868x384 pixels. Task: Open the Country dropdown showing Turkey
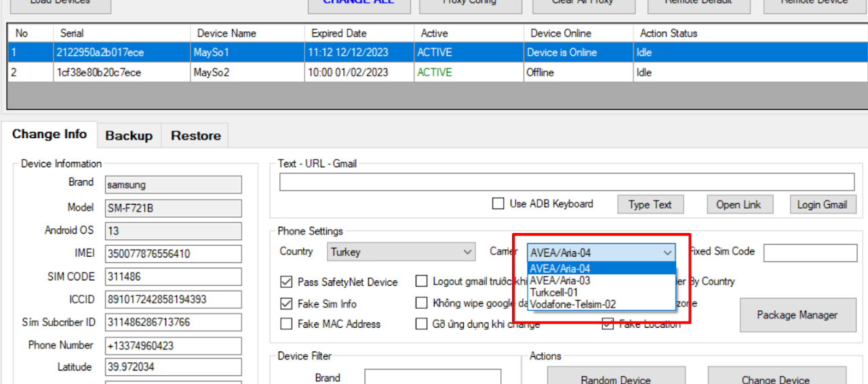pyautogui.click(x=401, y=252)
